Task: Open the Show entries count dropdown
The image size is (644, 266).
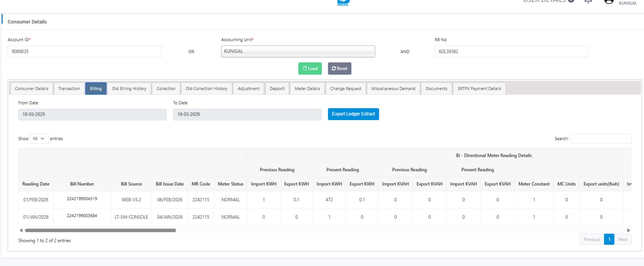Action: point(39,139)
